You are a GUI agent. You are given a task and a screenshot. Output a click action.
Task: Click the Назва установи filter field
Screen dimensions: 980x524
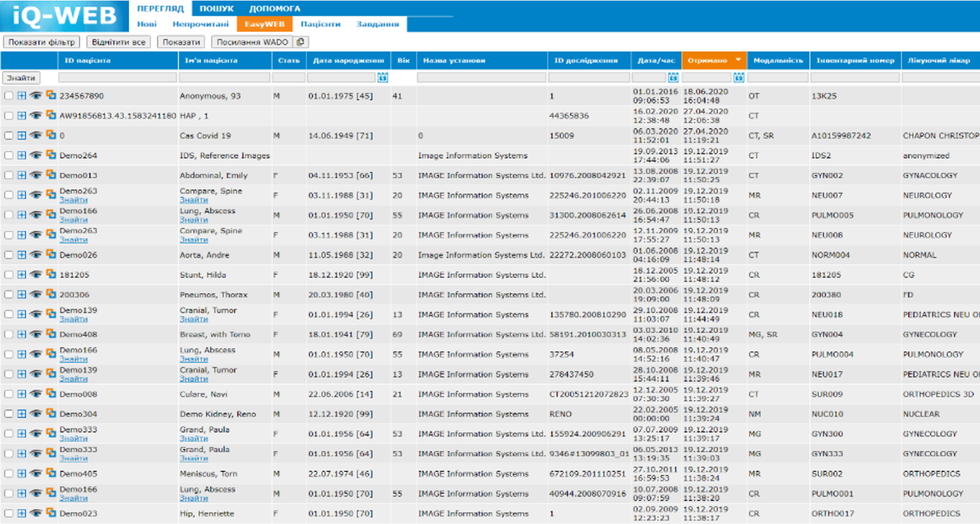point(481,78)
